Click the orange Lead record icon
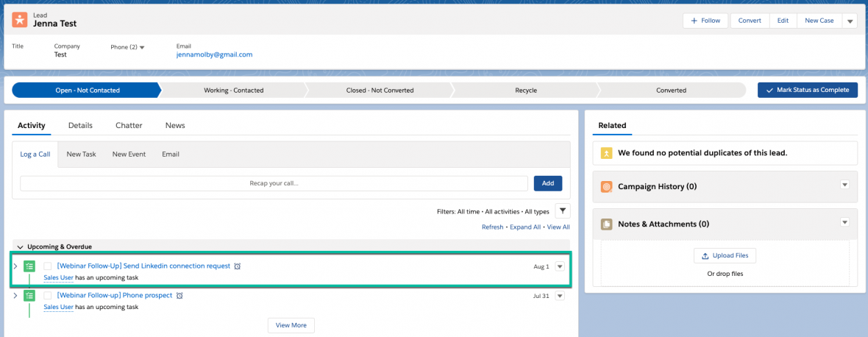 [x=21, y=21]
